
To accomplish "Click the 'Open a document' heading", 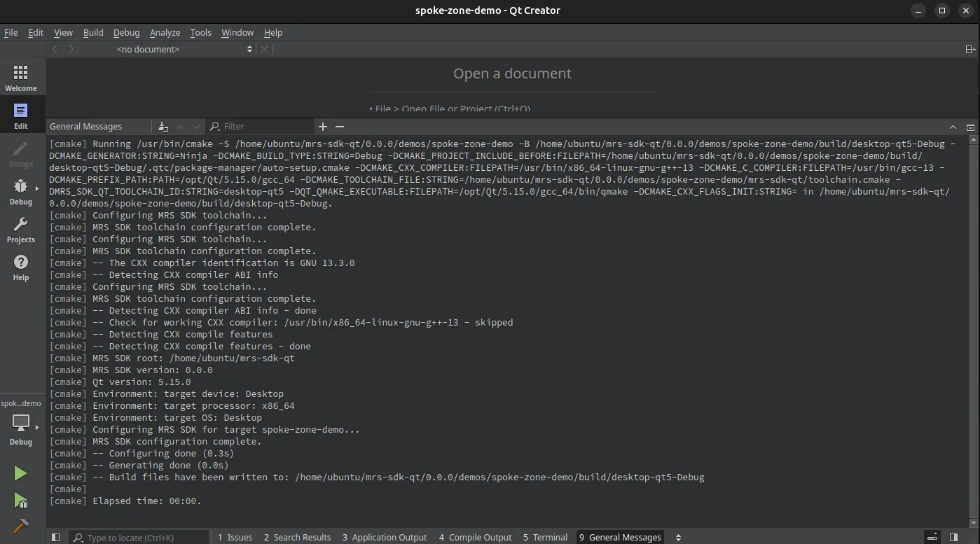I will click(x=512, y=74).
